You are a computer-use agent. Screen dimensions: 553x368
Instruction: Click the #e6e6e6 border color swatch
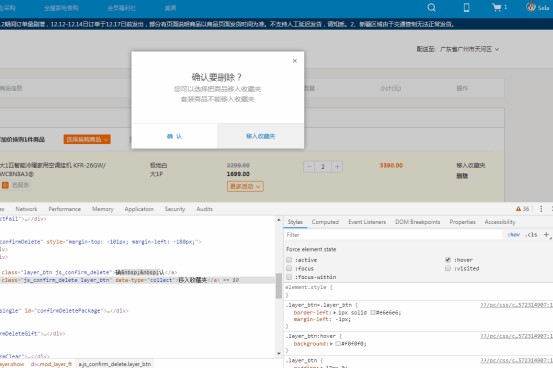click(x=372, y=313)
